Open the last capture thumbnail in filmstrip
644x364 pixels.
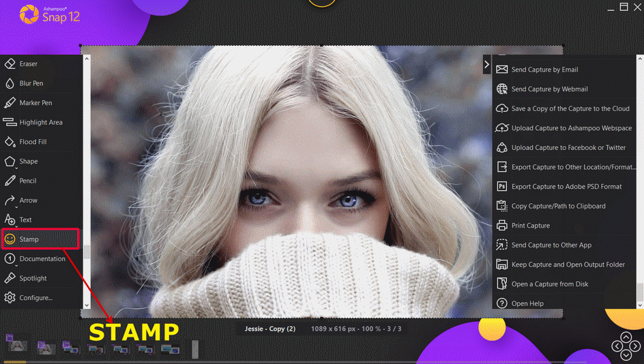(170, 349)
